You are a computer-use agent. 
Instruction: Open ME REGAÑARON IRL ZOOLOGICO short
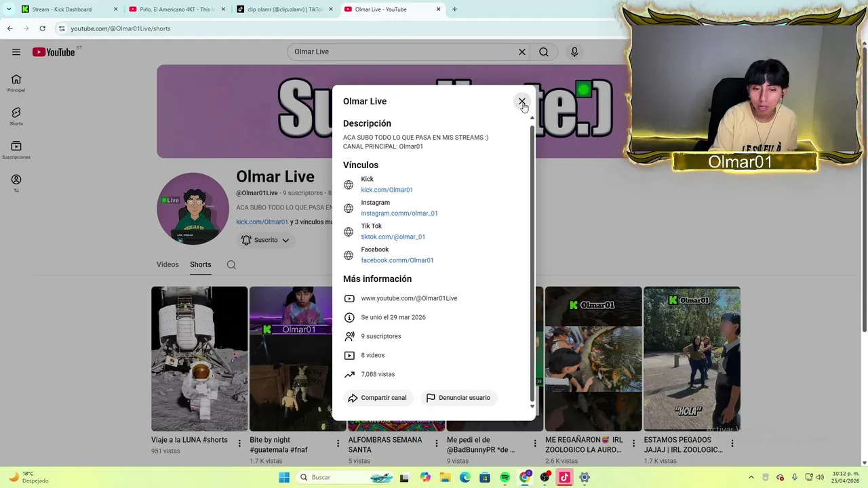pyautogui.click(x=593, y=359)
